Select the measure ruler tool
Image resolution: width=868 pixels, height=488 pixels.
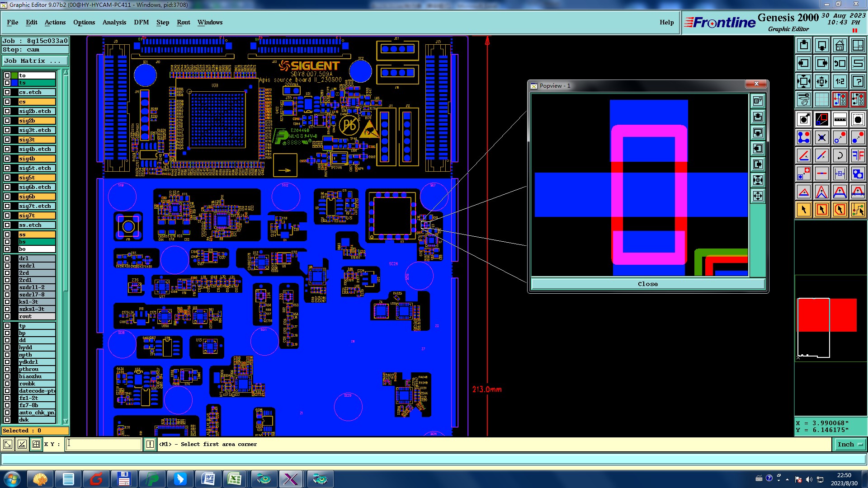click(840, 119)
